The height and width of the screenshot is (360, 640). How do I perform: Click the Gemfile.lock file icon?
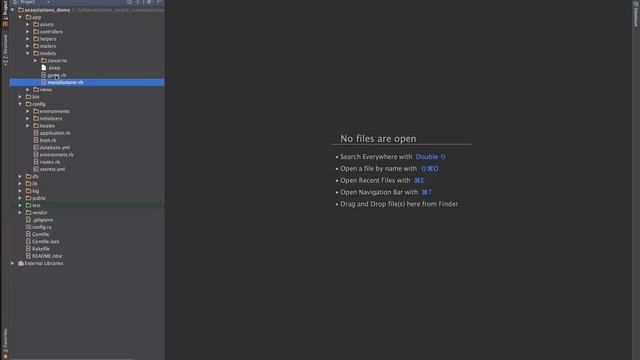click(x=28, y=242)
